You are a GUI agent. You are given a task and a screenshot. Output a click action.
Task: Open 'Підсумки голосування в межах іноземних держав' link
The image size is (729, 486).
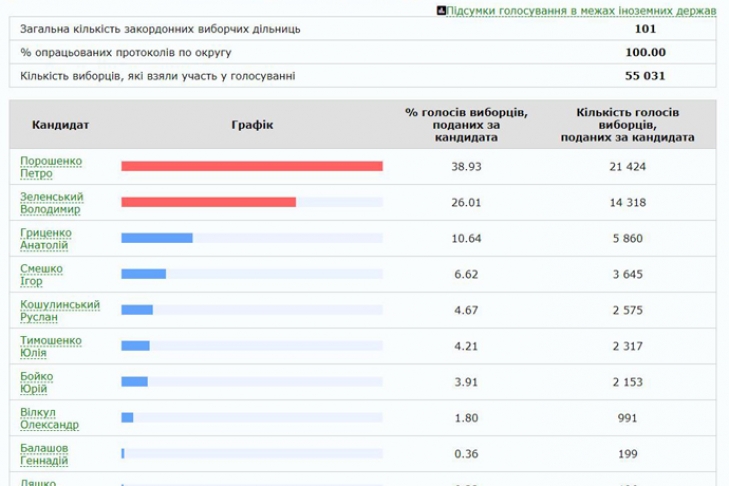pos(581,11)
